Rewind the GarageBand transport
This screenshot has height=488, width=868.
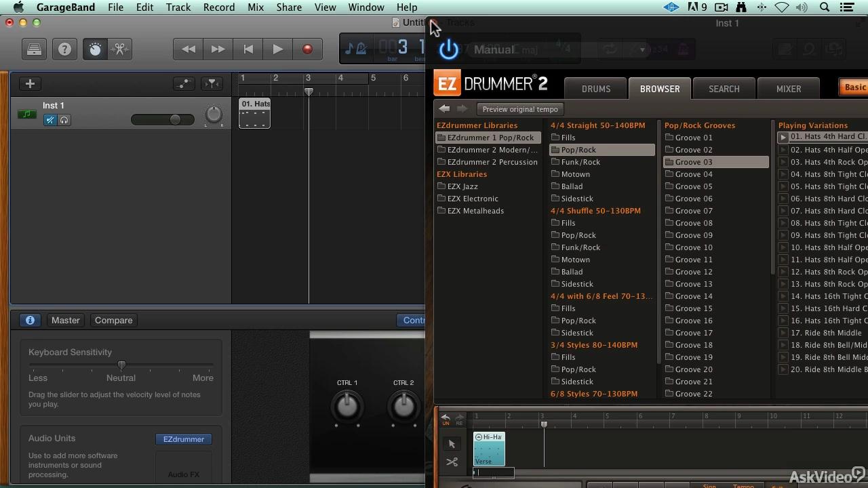coord(188,49)
